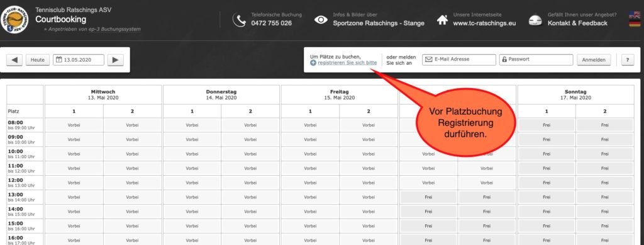The image size is (644, 245).
Task: Book Sonntag 14:00 court 2 Frei slot
Action: click(604, 211)
